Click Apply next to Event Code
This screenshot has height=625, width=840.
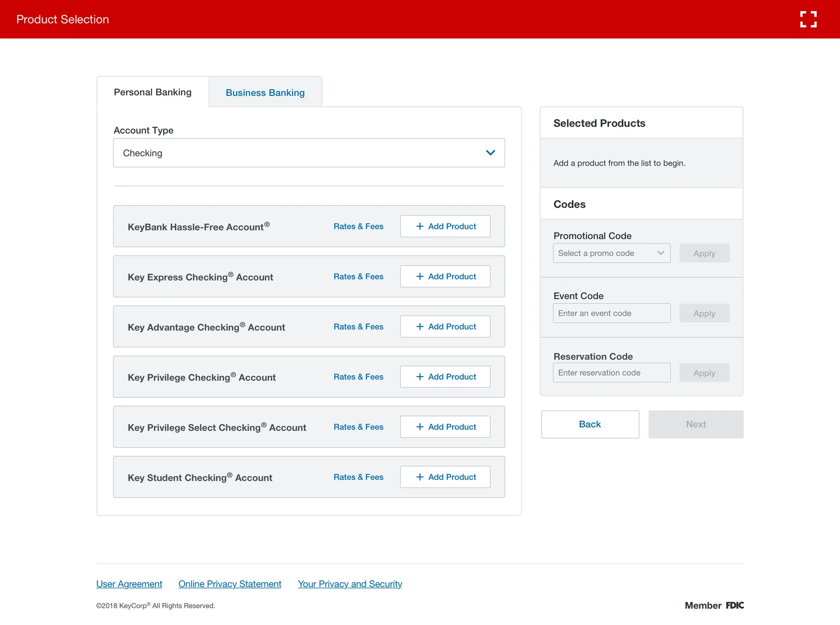[x=704, y=313]
